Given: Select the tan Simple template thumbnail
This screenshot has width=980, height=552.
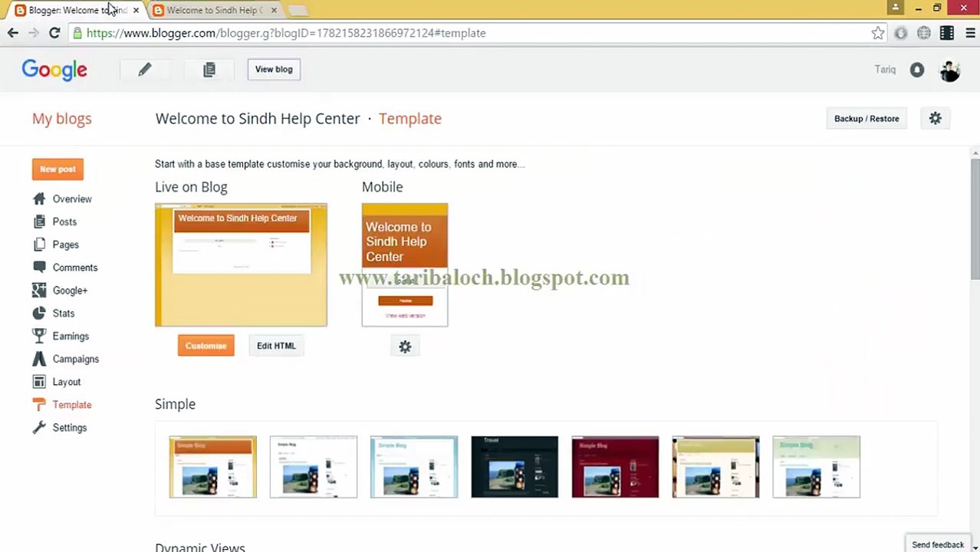Looking at the screenshot, I should 715,467.
